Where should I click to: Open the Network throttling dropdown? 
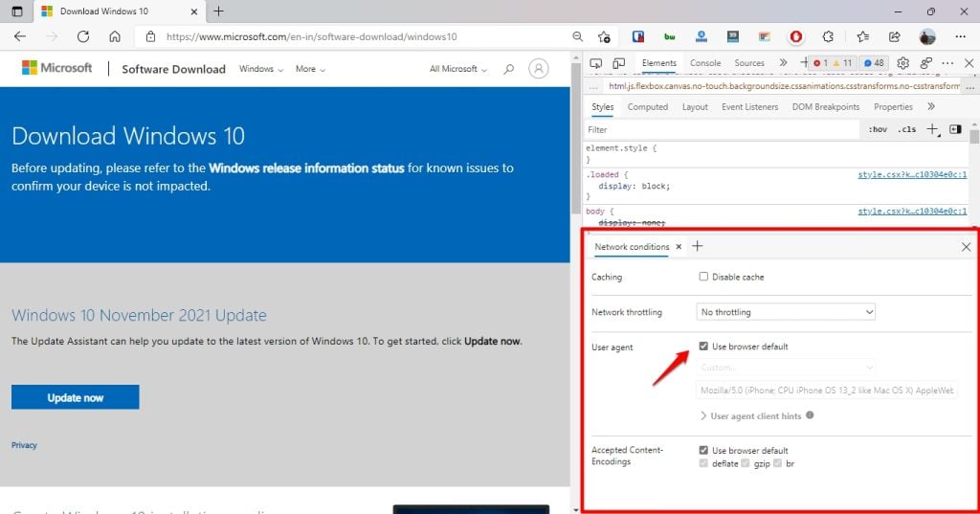[786, 312]
